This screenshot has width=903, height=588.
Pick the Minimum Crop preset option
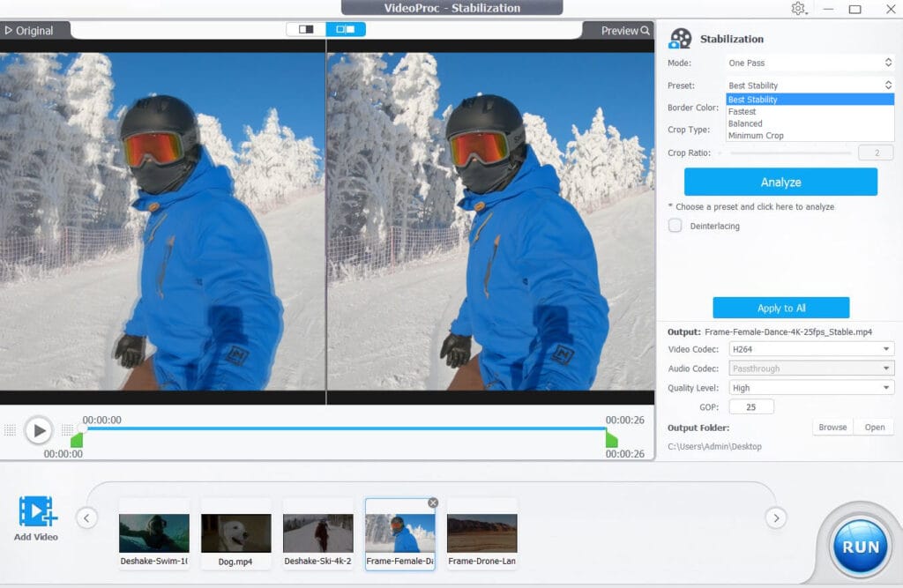tap(756, 136)
